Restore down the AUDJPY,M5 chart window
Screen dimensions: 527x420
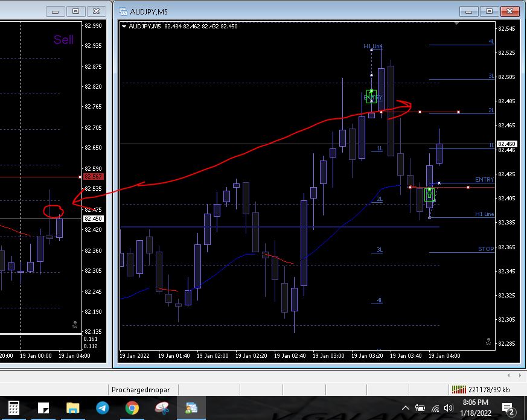489,11
